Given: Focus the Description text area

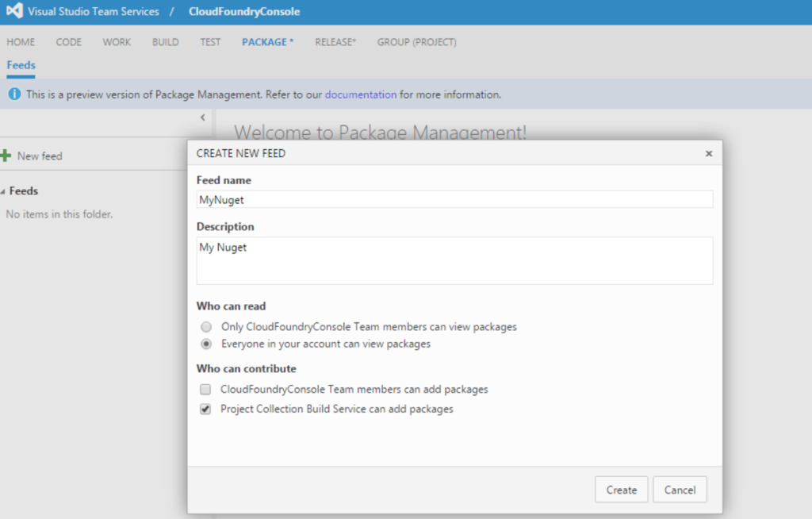Looking at the screenshot, I should point(454,261).
